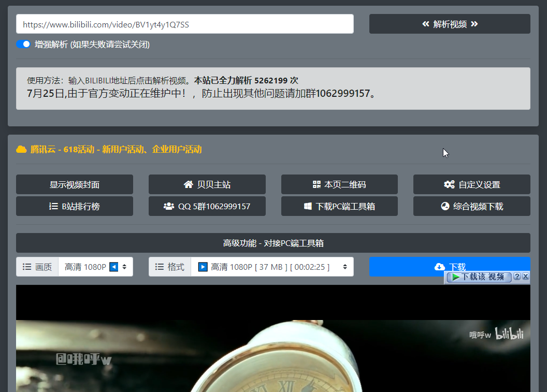Close the 下载该视频 overlay bar
Viewport: 547px width, 392px height.
pos(526,277)
